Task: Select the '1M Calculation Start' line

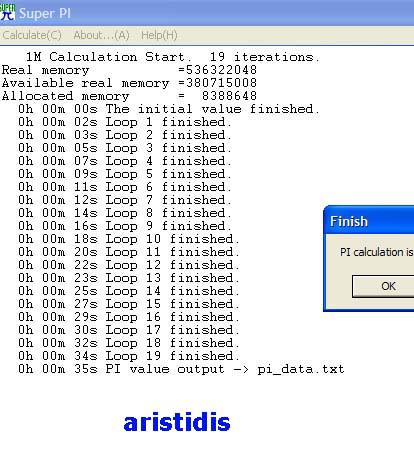Action: pos(173,57)
